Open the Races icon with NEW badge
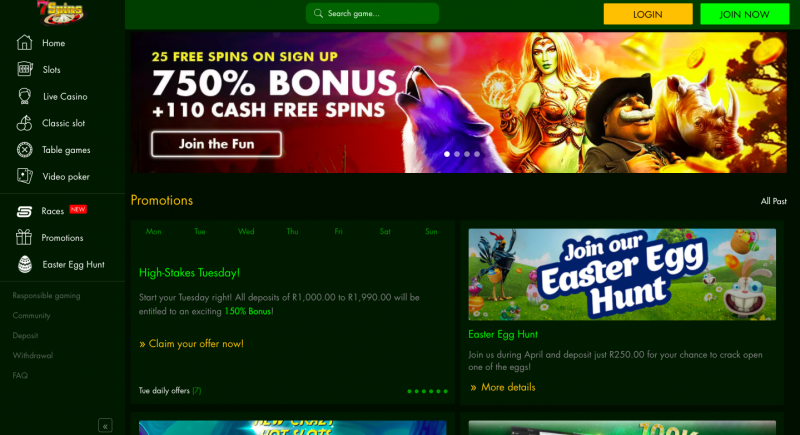The width and height of the screenshot is (800, 435). [24, 211]
